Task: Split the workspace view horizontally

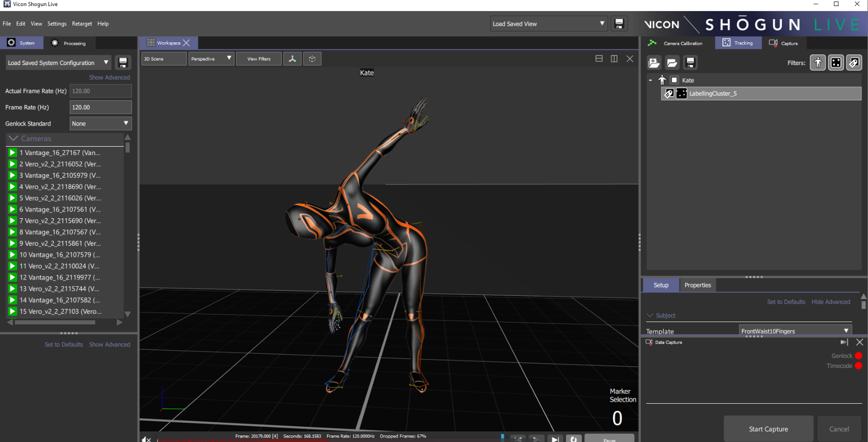Action: coord(599,59)
